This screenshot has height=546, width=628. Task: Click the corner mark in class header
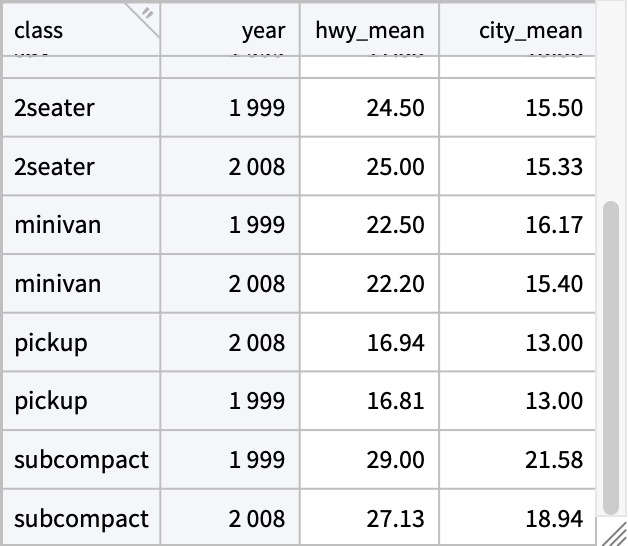click(147, 14)
